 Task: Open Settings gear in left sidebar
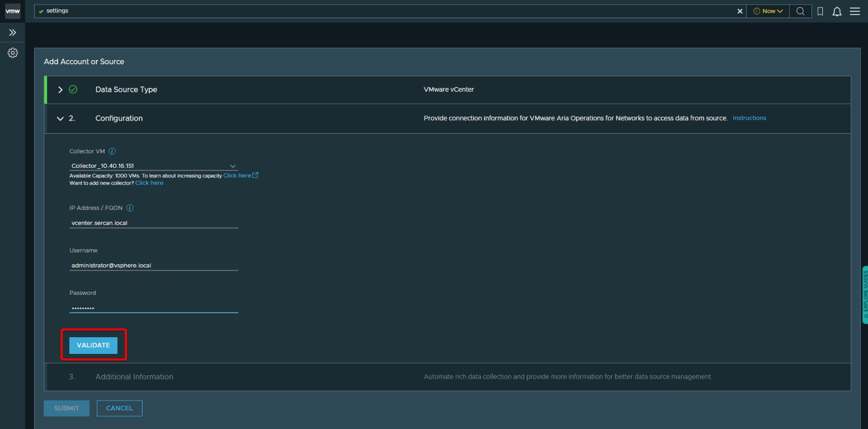12,53
